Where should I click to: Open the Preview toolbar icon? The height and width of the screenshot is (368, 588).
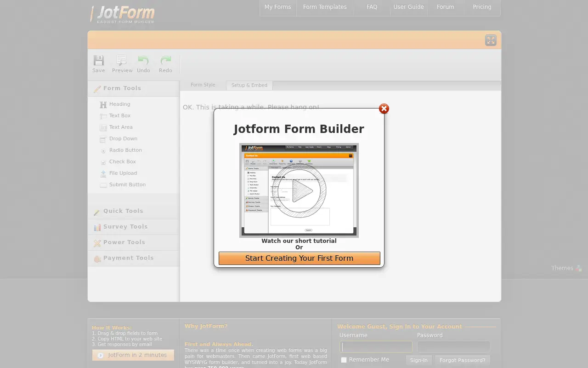(122, 61)
